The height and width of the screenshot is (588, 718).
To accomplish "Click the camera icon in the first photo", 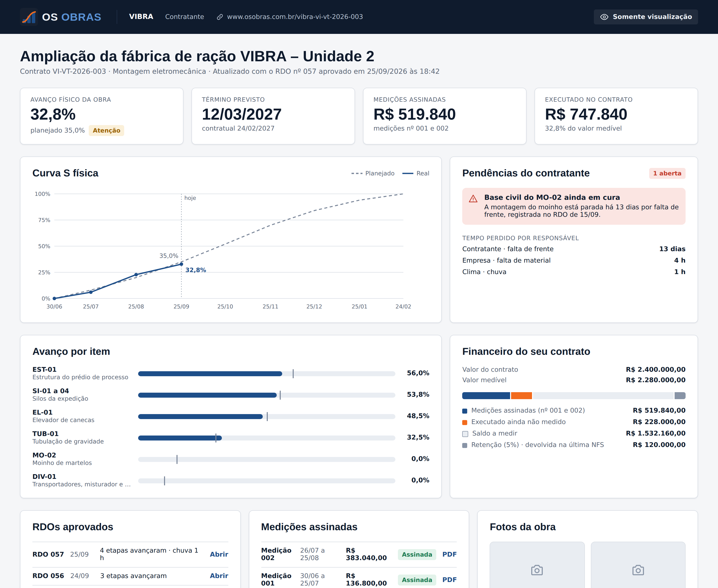I will click(537, 570).
